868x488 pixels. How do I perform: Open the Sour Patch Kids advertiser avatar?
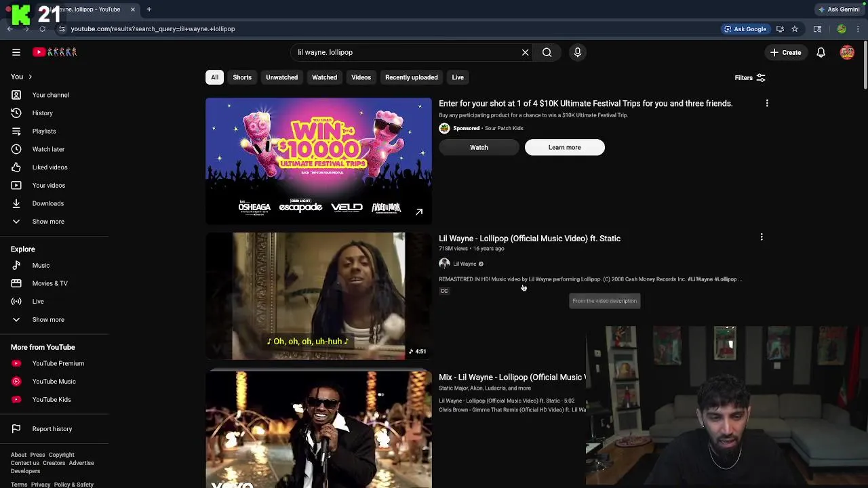[x=444, y=128]
